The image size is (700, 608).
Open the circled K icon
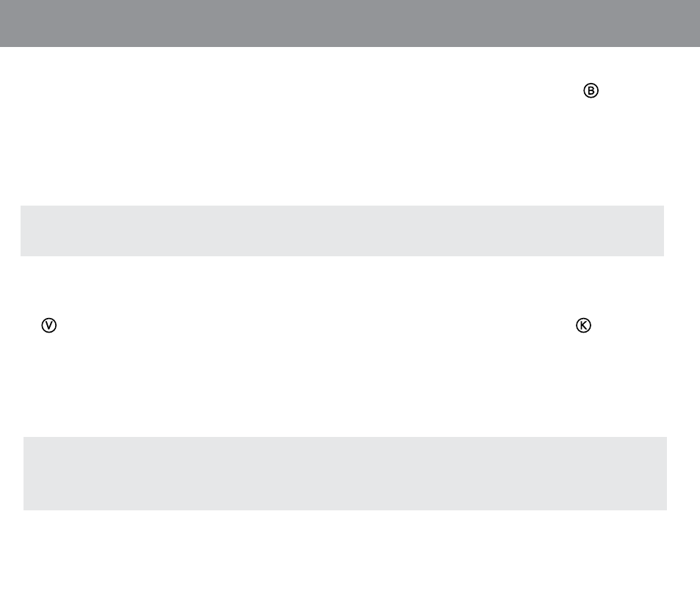(x=583, y=325)
